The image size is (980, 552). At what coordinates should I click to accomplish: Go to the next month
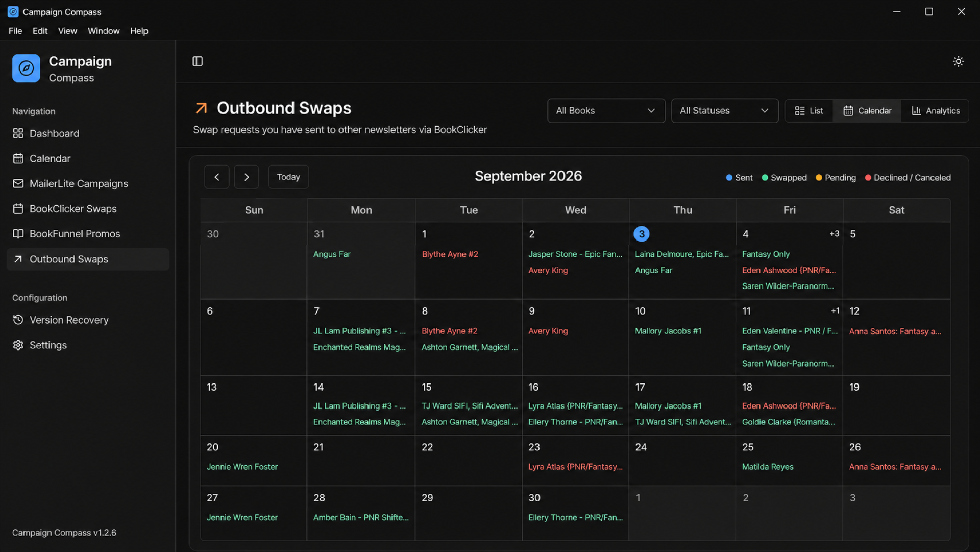247,177
